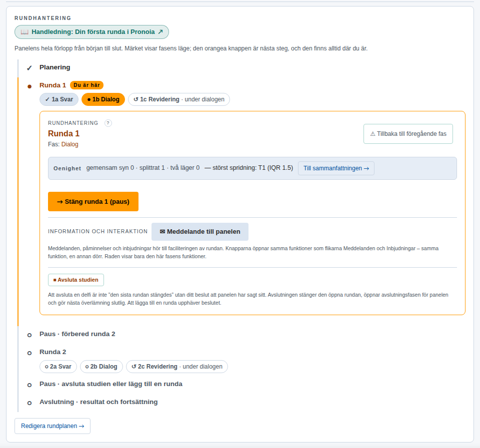Select the Planering timeline step
Viewport: 480px width, 448px height.
[x=55, y=67]
